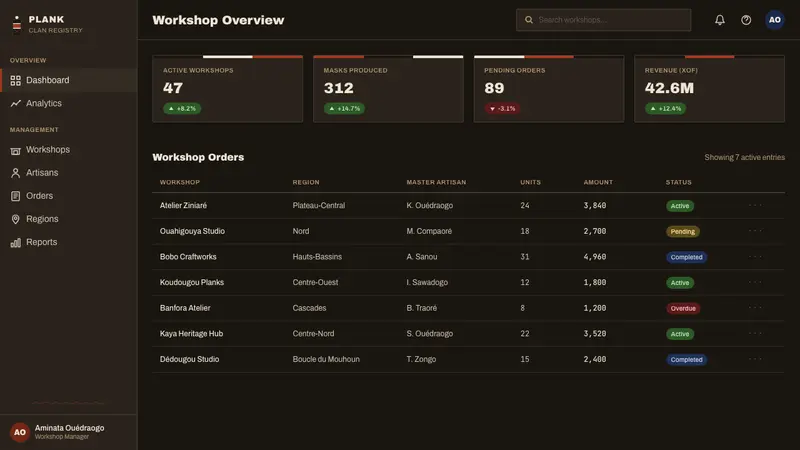The image size is (800, 450).
Task: Click Completed status for Dédougou Studio
Action: (x=686, y=360)
